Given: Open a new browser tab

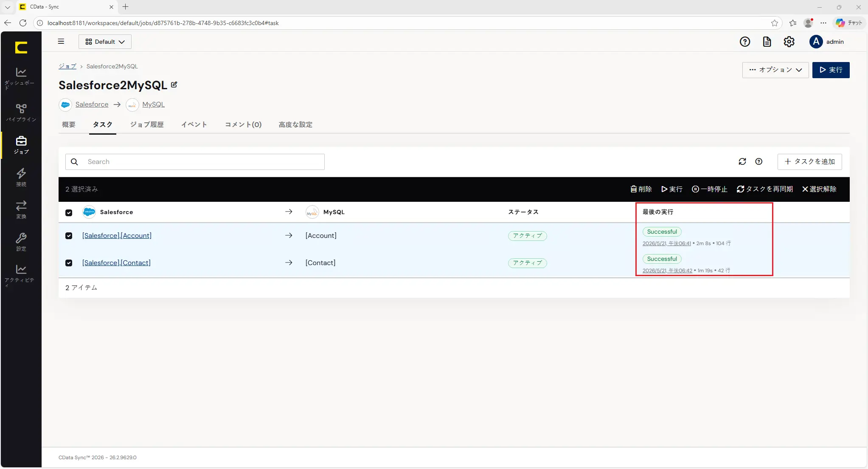Looking at the screenshot, I should point(125,7).
